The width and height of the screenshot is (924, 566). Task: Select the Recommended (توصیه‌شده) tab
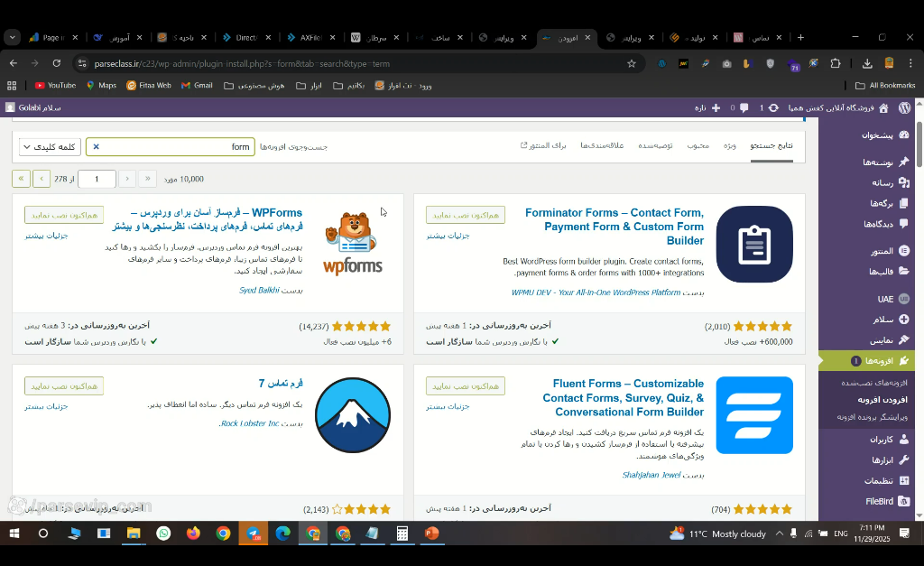click(655, 145)
